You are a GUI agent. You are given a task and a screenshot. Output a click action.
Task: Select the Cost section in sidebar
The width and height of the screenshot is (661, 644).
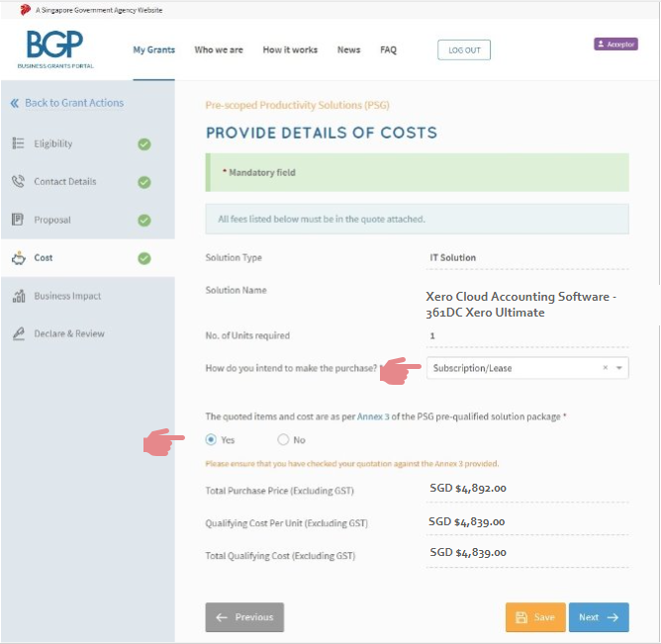coord(88,257)
